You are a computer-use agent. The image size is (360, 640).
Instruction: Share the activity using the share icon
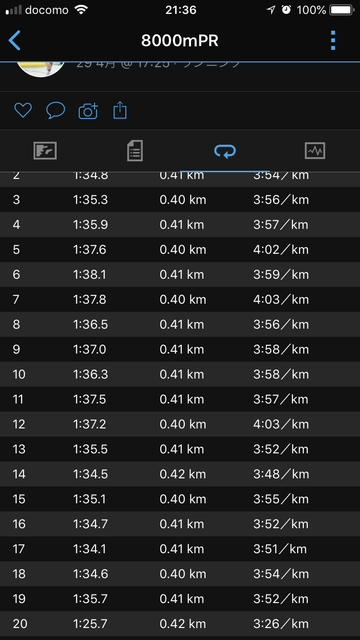tap(120, 110)
